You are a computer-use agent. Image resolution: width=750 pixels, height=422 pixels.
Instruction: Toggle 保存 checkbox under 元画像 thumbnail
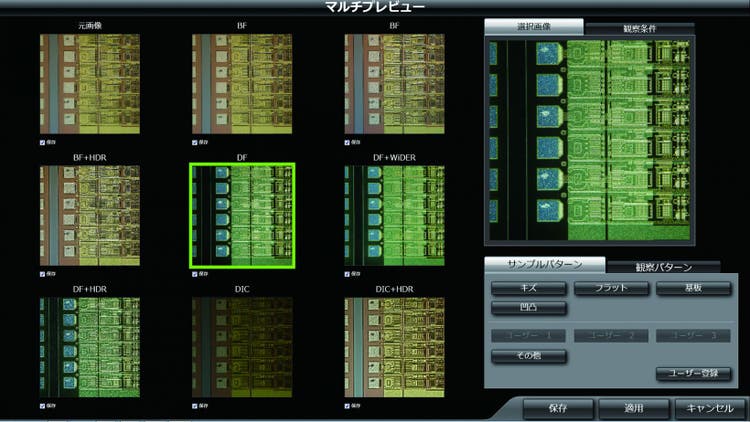42,141
